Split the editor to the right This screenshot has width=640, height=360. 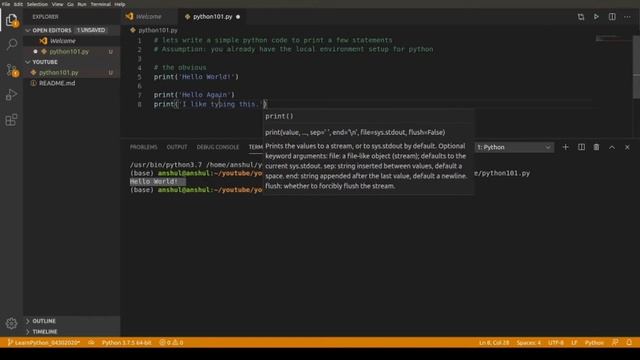coord(612,17)
